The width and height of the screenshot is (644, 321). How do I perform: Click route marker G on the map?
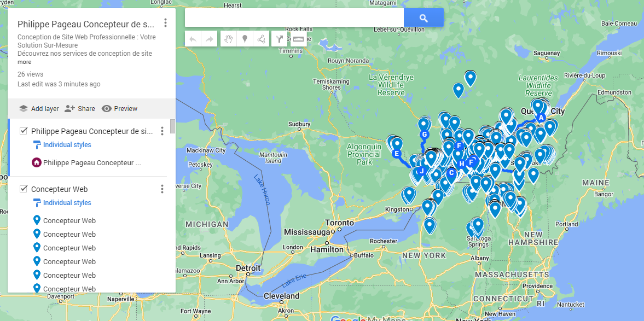(x=424, y=134)
